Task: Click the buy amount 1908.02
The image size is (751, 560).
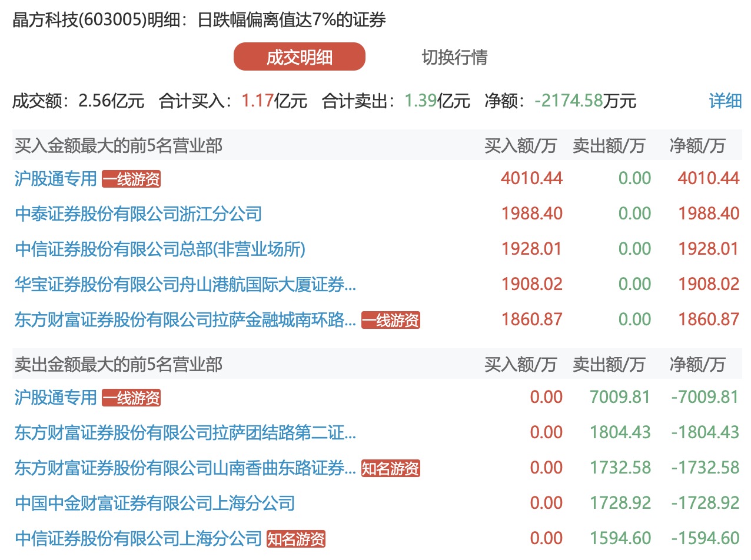Action: click(532, 285)
